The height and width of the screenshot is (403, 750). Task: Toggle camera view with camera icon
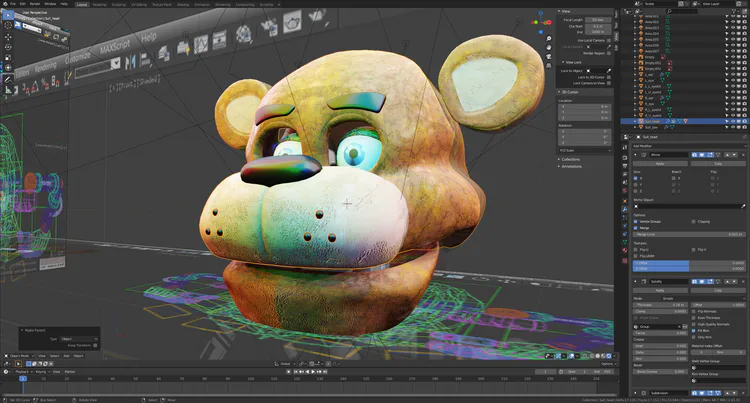549,56
